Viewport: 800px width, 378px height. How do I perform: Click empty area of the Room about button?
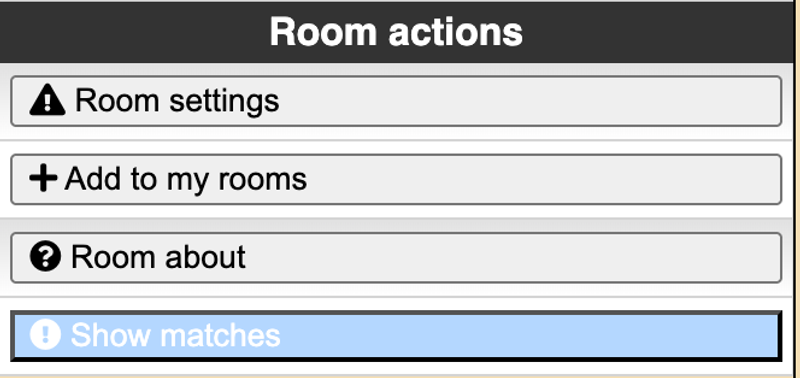click(x=514, y=257)
